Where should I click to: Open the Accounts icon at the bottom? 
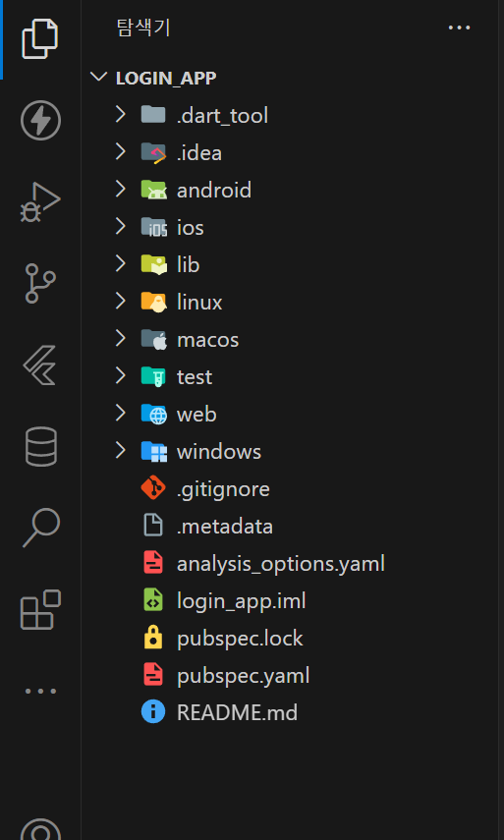(40, 829)
